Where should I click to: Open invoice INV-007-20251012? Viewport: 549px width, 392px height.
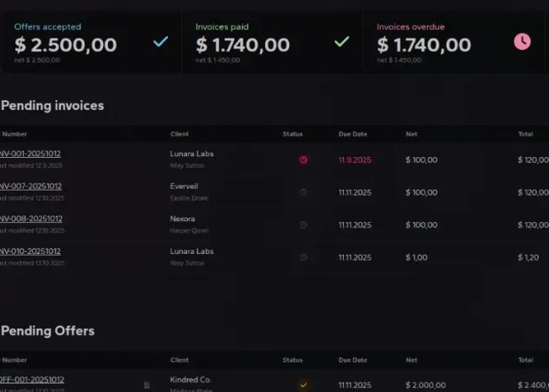click(31, 186)
